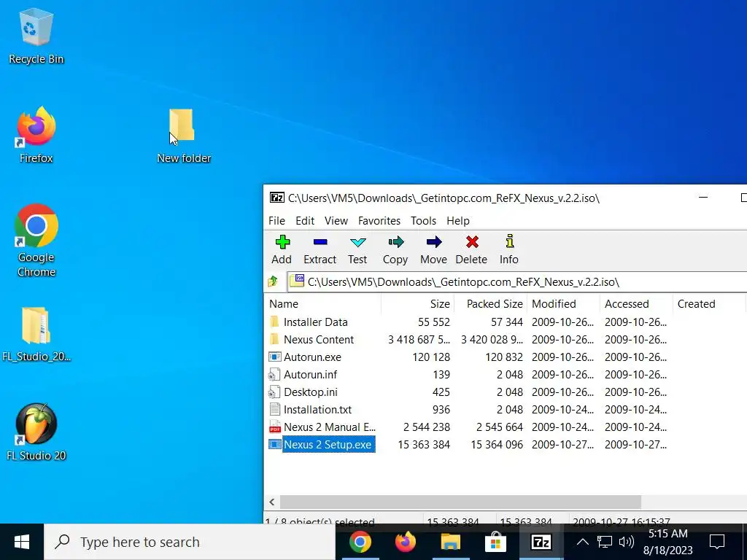This screenshot has width=747, height=560.
Task: Click the size value 2 544 238
Action: click(x=426, y=427)
